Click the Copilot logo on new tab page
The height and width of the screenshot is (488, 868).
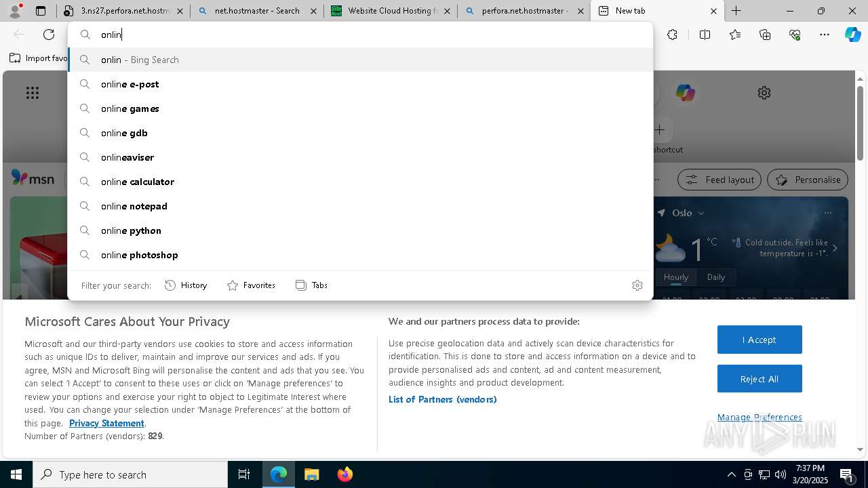685,93
